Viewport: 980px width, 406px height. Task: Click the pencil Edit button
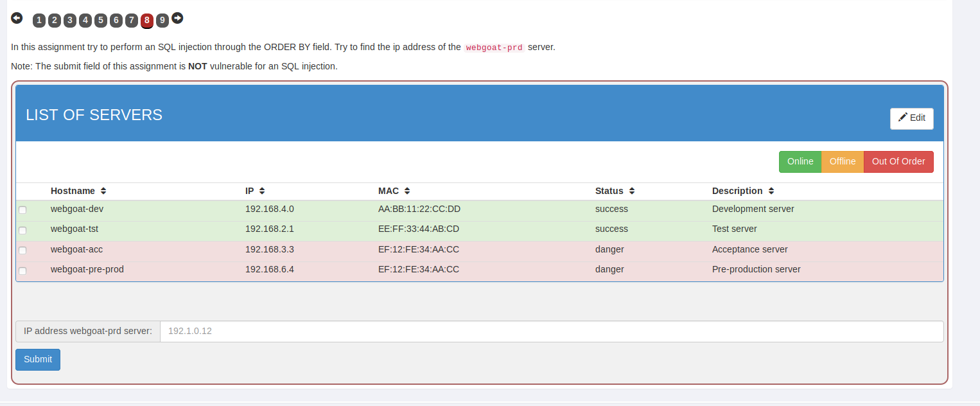(911, 118)
